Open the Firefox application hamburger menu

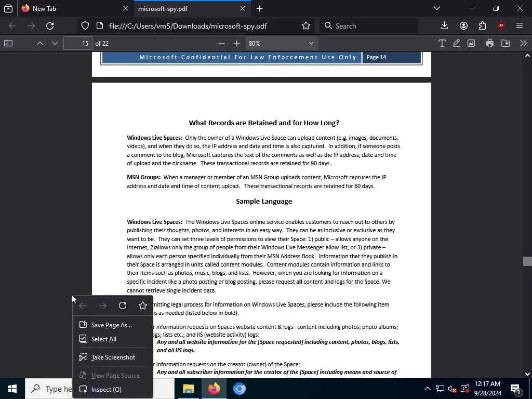[x=520, y=26]
